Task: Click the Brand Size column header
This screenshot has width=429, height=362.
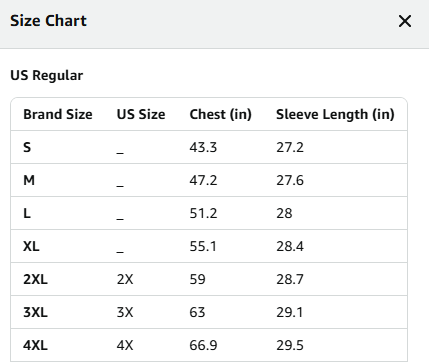Action: coord(58,114)
